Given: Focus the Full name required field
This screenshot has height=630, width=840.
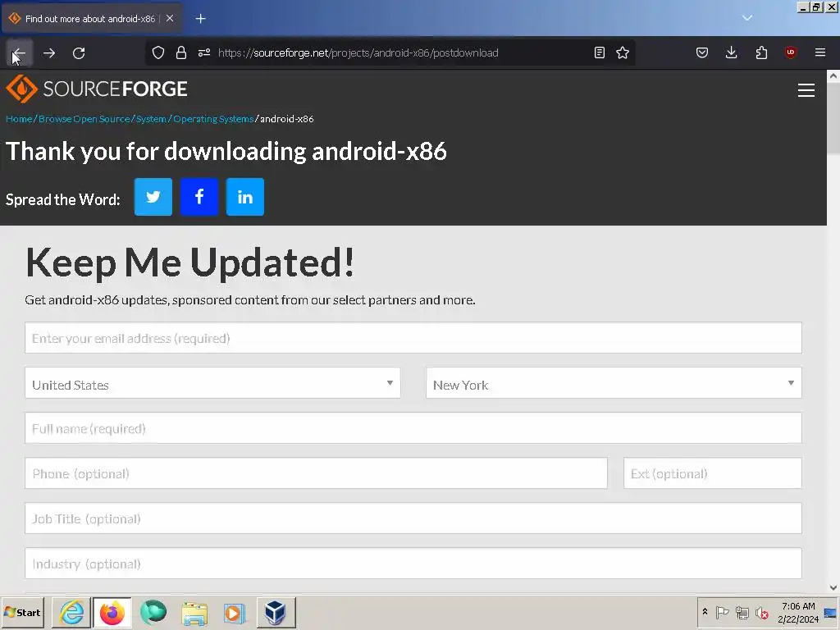Looking at the screenshot, I should (x=413, y=428).
